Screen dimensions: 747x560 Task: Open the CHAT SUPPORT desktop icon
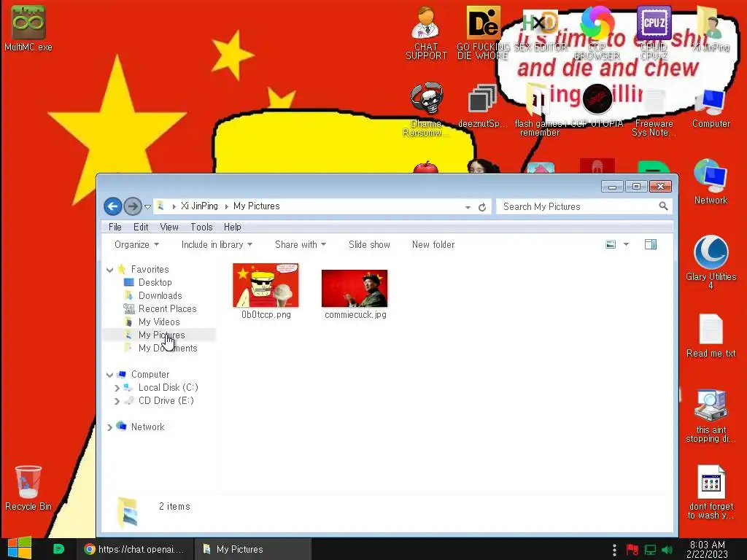[426, 32]
